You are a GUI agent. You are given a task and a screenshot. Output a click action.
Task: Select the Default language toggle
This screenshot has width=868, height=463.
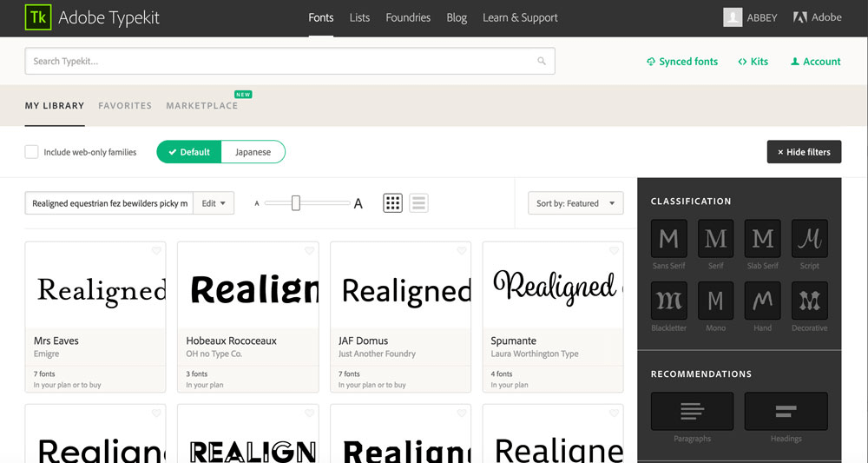[x=188, y=152]
